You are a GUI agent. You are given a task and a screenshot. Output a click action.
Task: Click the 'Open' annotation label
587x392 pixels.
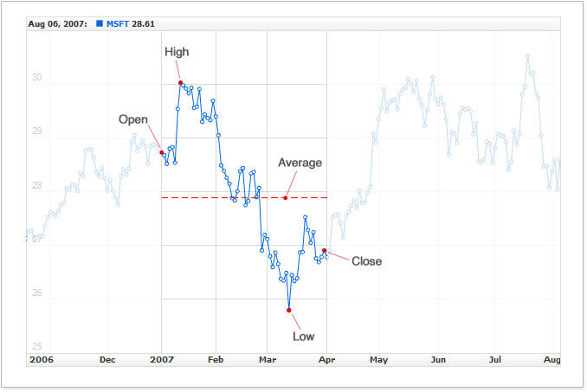(133, 119)
